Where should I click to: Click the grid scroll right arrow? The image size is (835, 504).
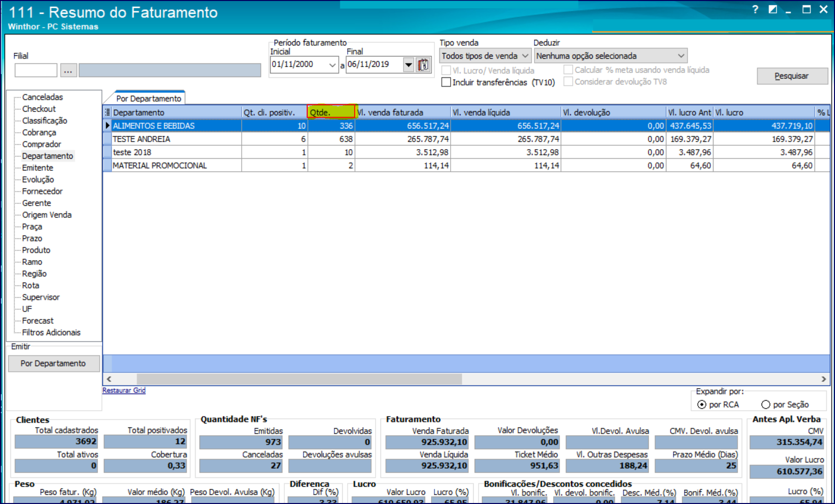(824, 379)
